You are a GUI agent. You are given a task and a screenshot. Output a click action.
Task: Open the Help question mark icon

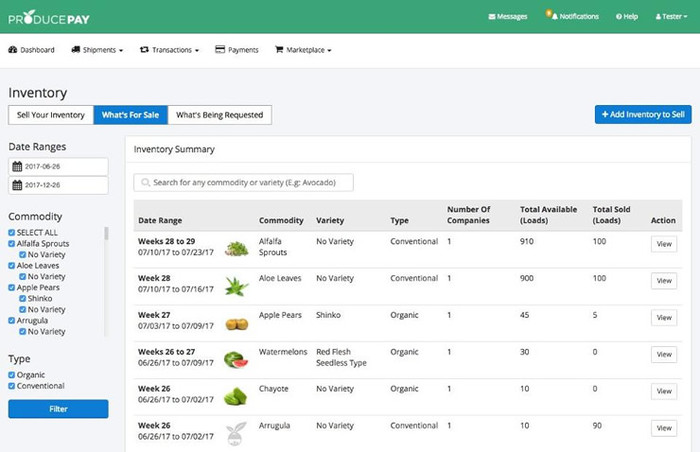pyautogui.click(x=620, y=17)
